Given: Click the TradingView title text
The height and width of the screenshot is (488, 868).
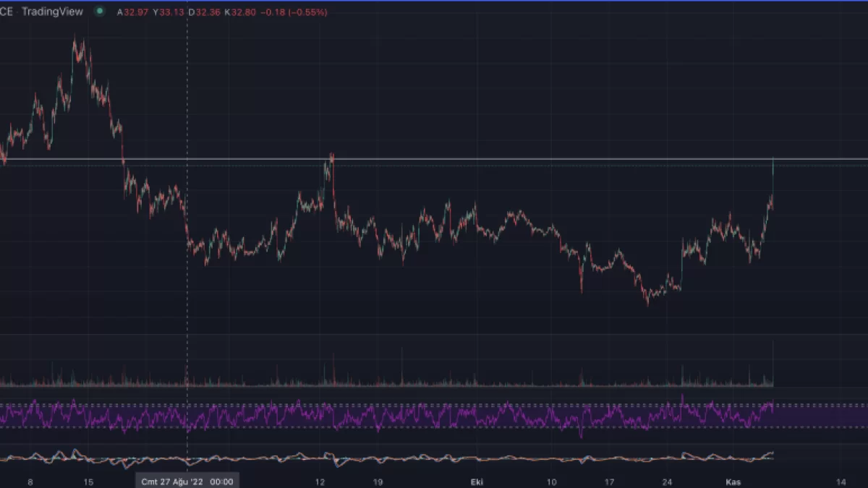Looking at the screenshot, I should 52,12.
